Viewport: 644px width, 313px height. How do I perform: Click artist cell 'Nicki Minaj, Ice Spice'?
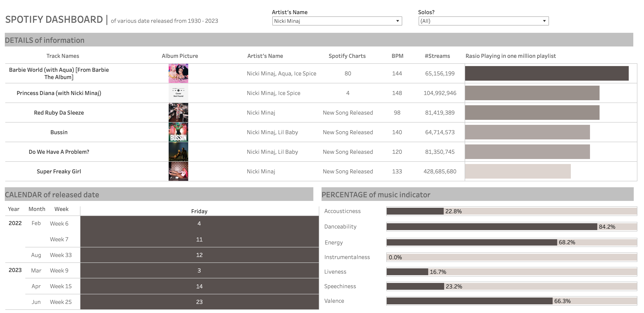(273, 93)
